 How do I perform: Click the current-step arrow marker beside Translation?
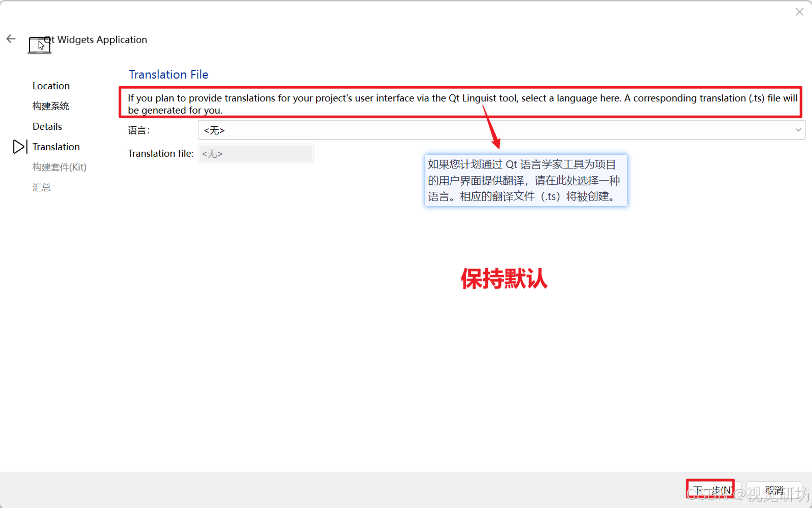19,147
